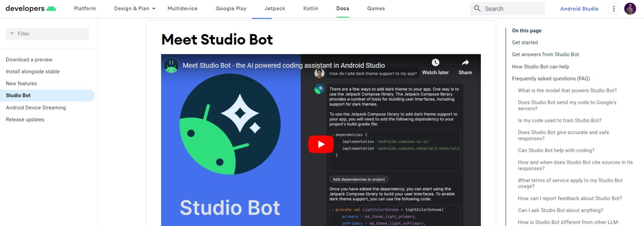
Task: Open Download a preview page
Action: tap(29, 60)
